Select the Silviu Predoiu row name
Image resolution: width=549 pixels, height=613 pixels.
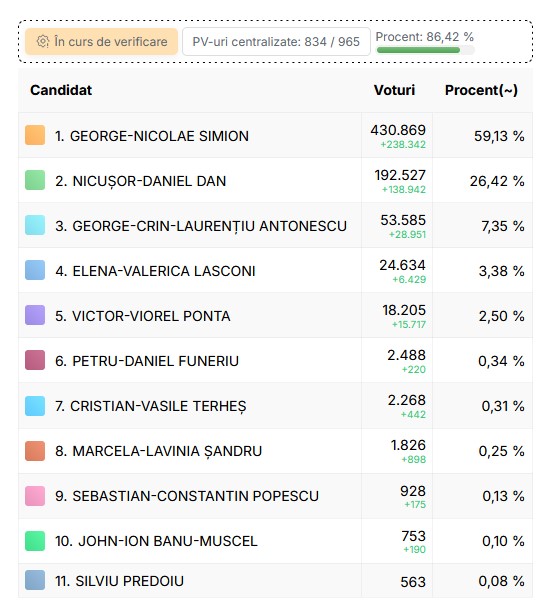pos(119,581)
